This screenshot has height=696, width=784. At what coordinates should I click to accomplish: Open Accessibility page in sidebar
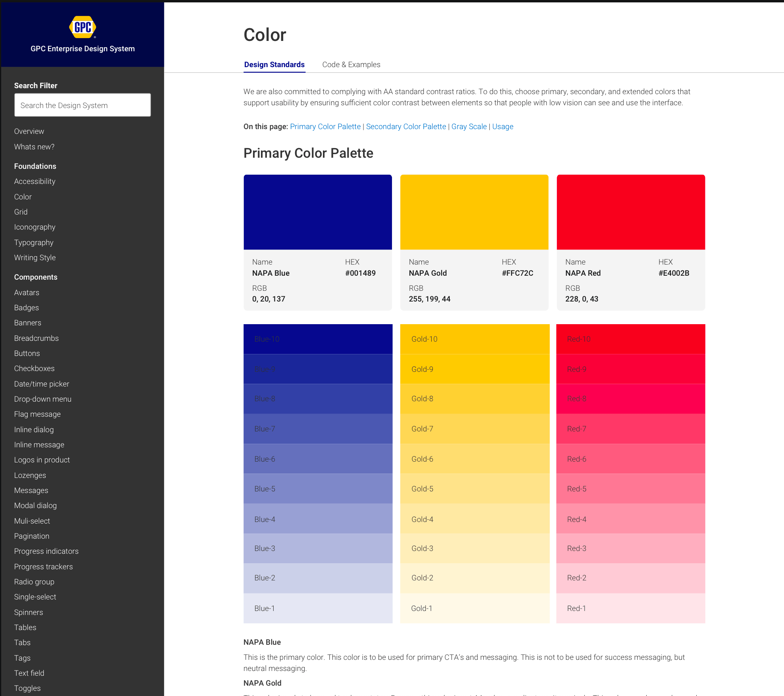35,181
